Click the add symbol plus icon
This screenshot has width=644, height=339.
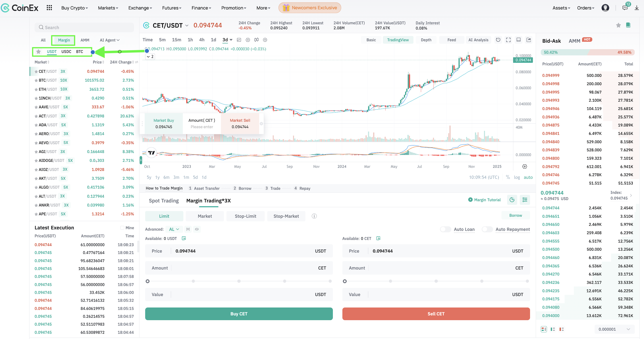coord(265,40)
